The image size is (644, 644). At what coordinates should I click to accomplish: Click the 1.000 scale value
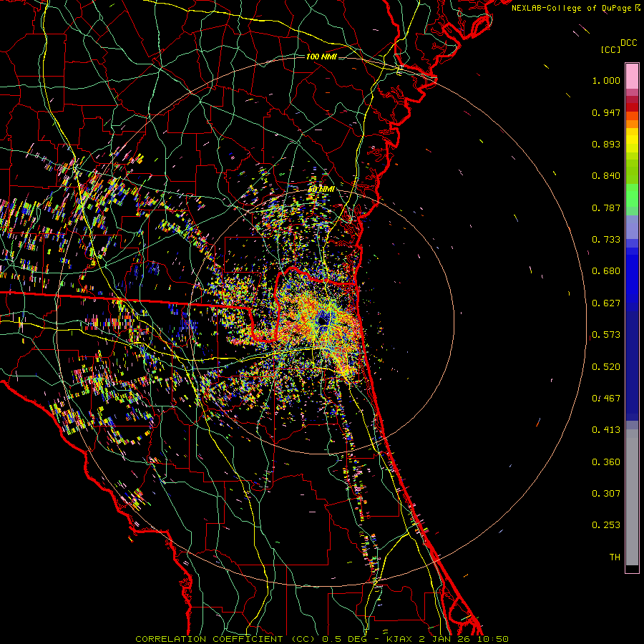(x=606, y=80)
